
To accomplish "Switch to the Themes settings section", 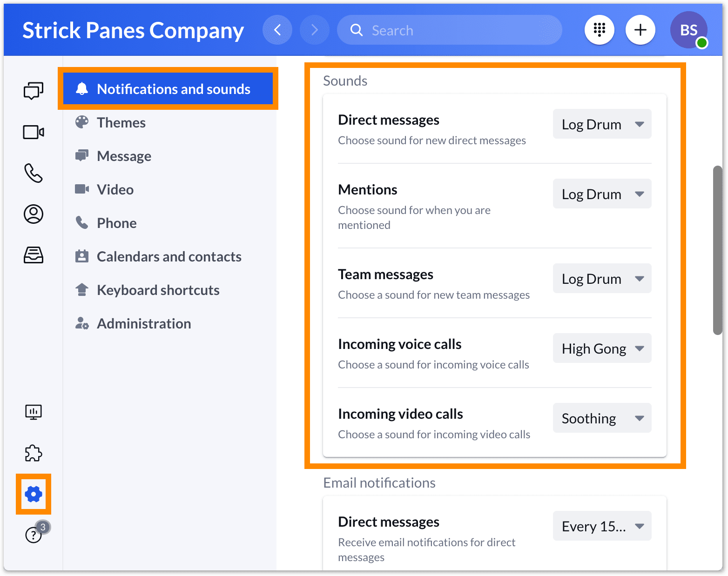I will coord(121,122).
